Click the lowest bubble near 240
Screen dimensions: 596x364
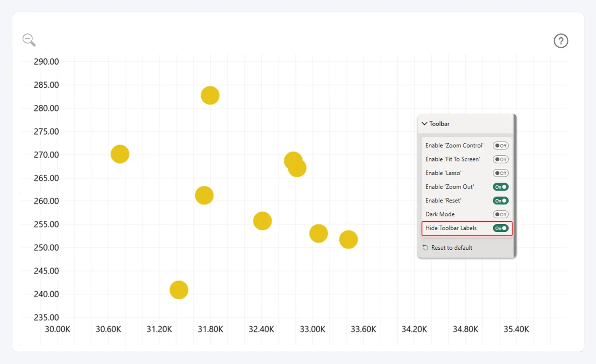coord(179,290)
